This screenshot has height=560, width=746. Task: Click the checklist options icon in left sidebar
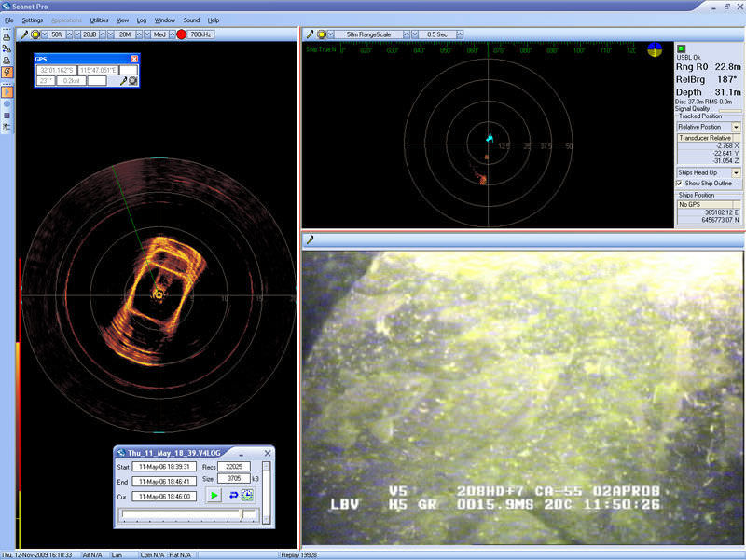7,127
